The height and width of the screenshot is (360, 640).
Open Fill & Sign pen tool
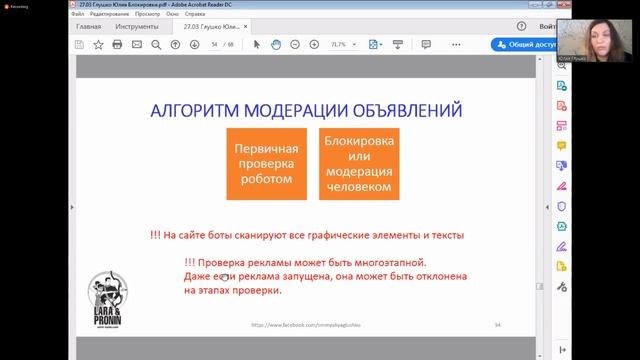(x=562, y=246)
